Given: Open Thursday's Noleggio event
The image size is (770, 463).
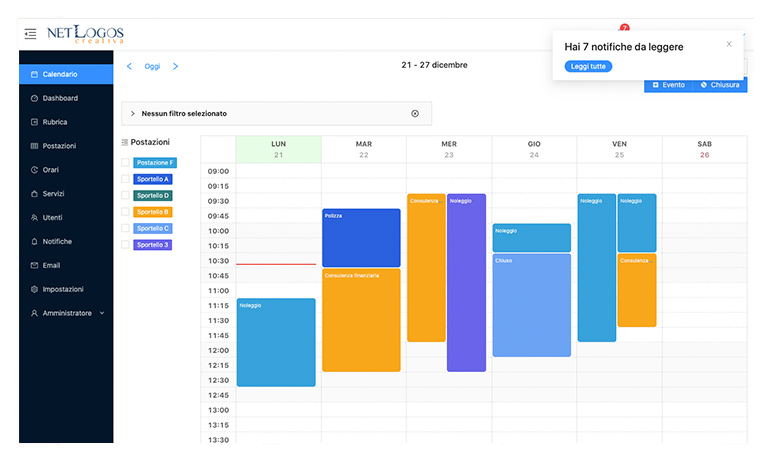Looking at the screenshot, I should [532, 238].
